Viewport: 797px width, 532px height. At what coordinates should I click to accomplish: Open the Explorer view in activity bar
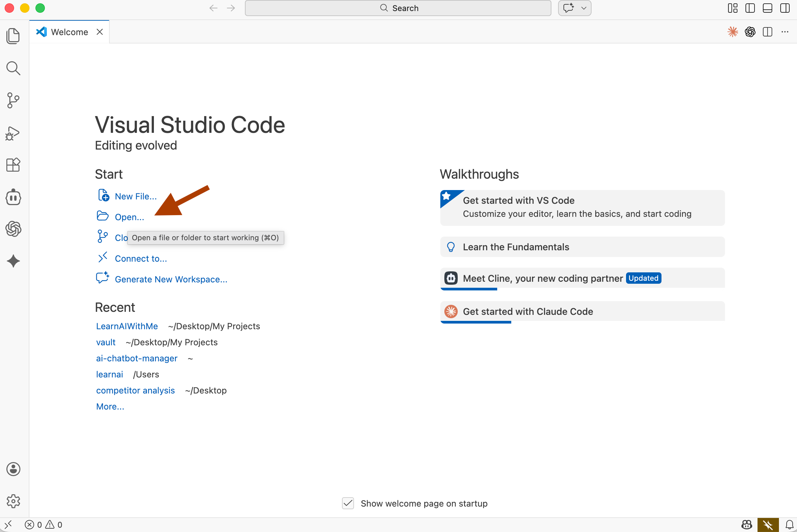[x=13, y=36]
